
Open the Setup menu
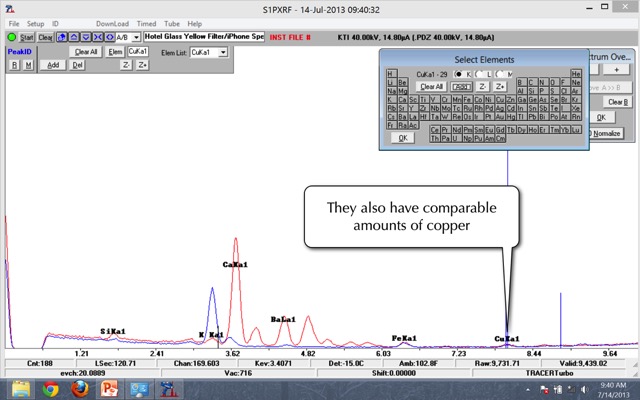coord(35,22)
